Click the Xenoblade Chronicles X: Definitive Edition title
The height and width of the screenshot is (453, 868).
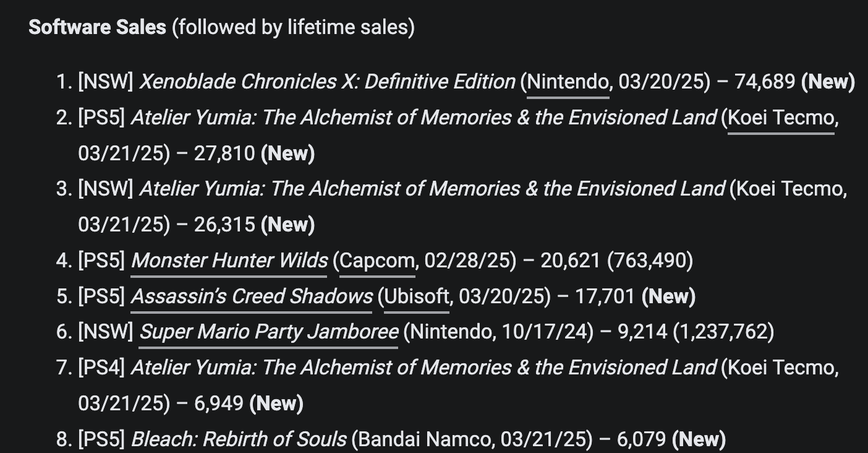pyautogui.click(x=328, y=82)
